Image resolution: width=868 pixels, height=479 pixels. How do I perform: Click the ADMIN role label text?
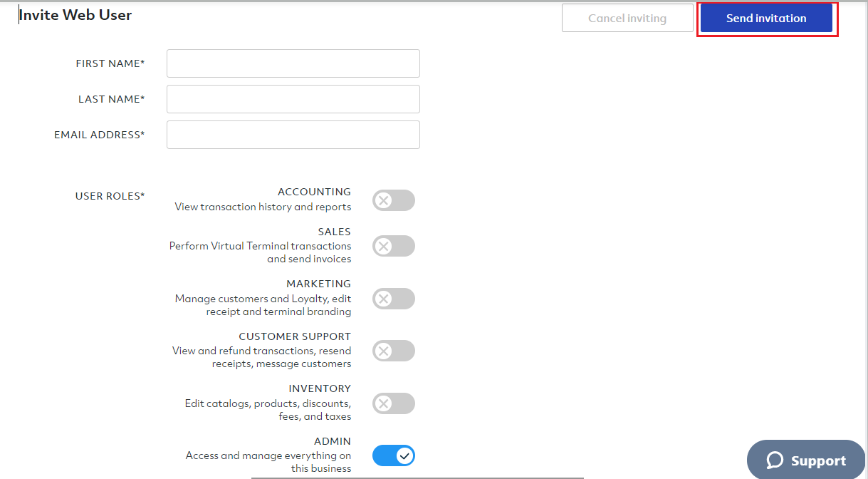tap(332, 441)
